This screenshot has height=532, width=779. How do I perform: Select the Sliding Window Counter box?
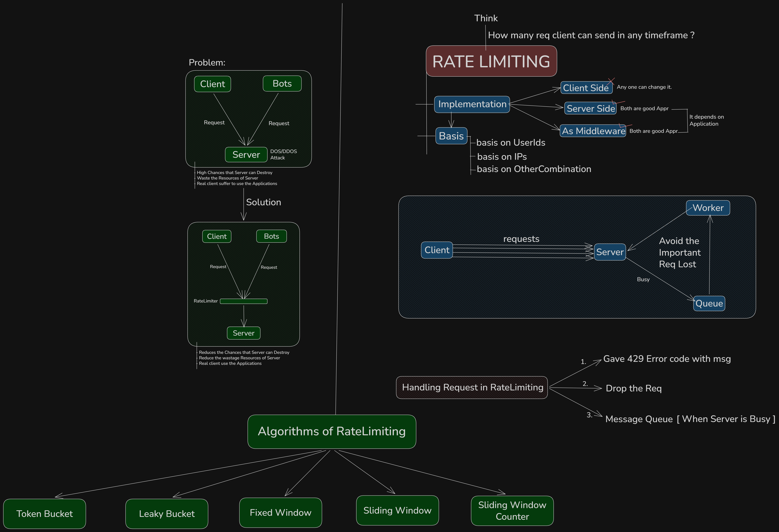pyautogui.click(x=512, y=511)
